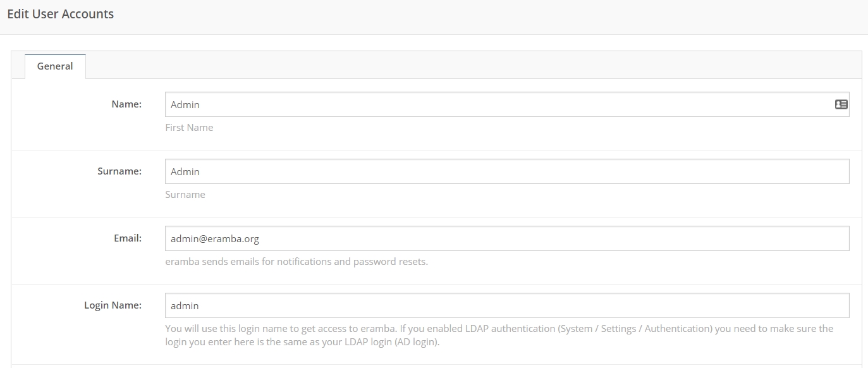Click the "Edit User Accounts" page heading
The width and height of the screenshot is (868, 368).
pos(61,14)
